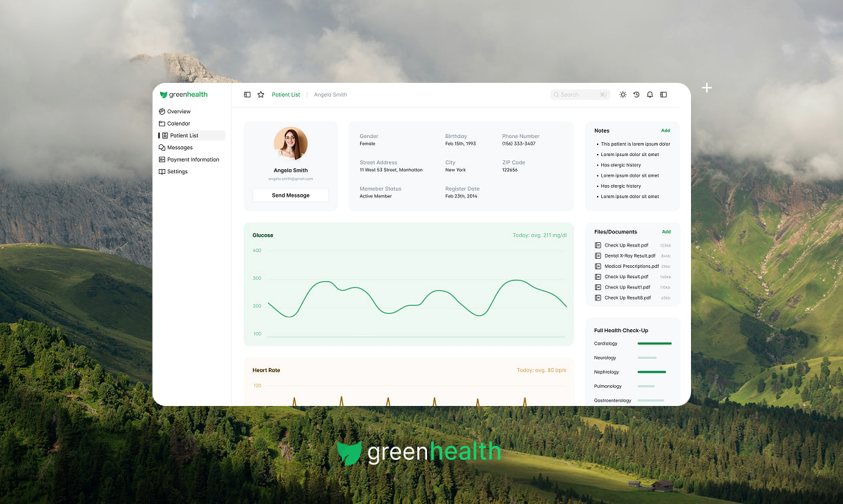Image resolution: width=843 pixels, height=504 pixels.
Task: Click the file icon beside Medical Prescriptions.pdf
Action: tap(598, 266)
